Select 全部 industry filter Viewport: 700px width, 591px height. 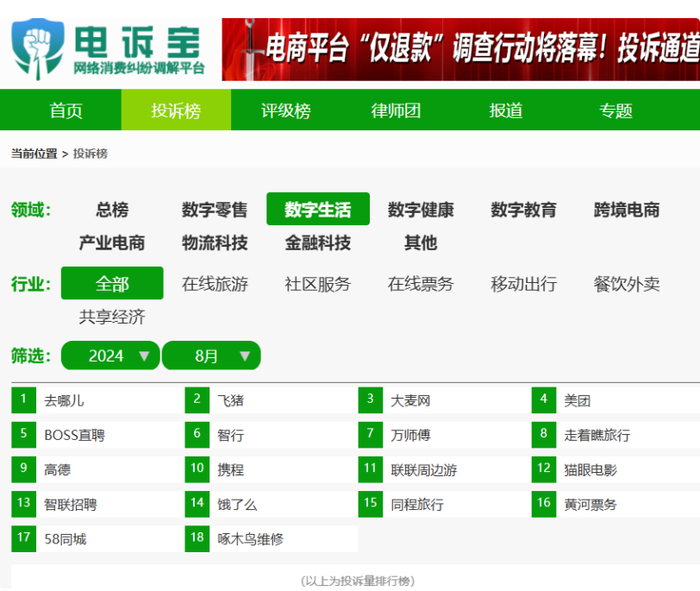pyautogui.click(x=112, y=283)
